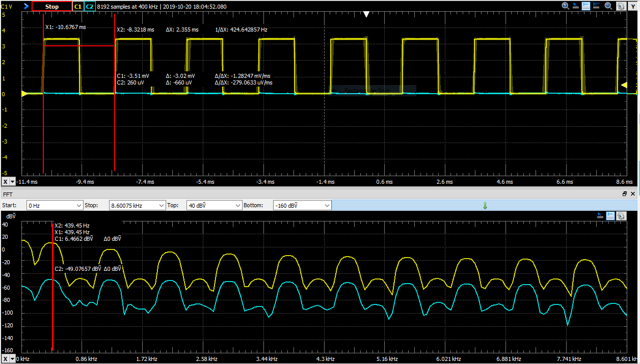Click the Y cursors button
This screenshot has height=364, width=640.
pyautogui.click(x=633, y=6)
